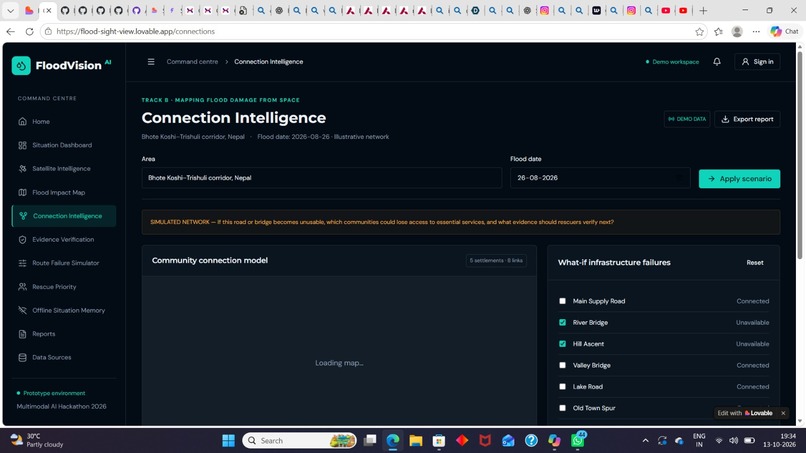Click the Command centre breadcrumb link

click(192, 62)
